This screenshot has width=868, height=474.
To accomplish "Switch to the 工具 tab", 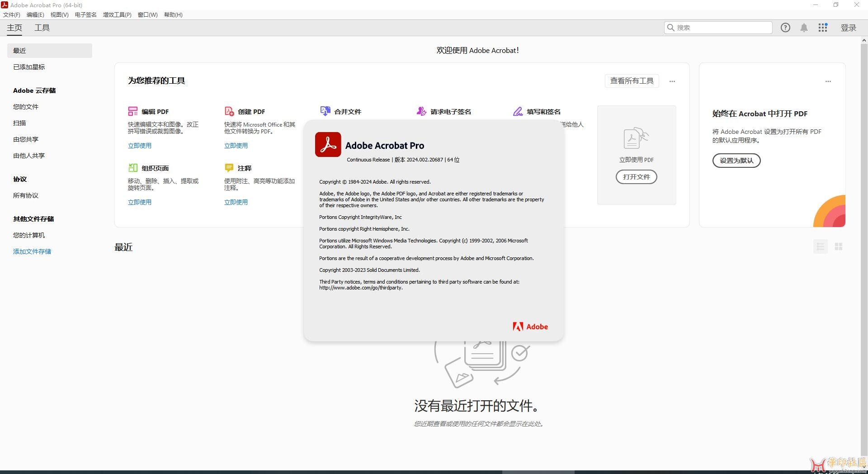I will [x=42, y=28].
